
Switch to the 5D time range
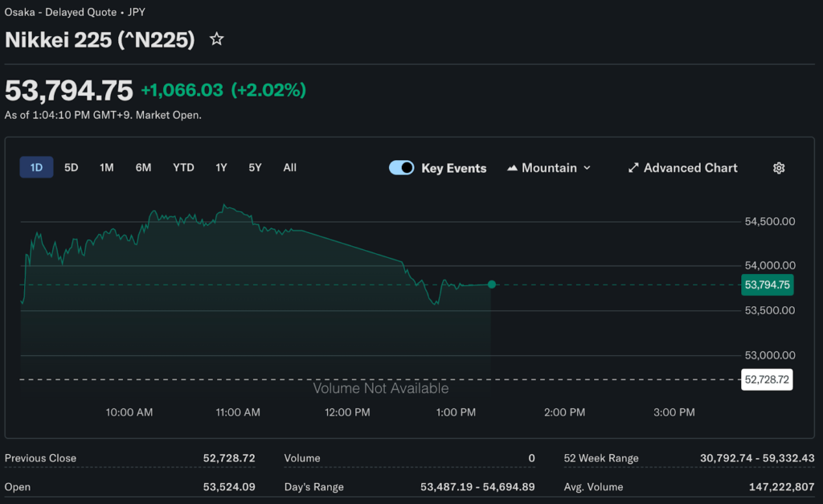(x=72, y=167)
